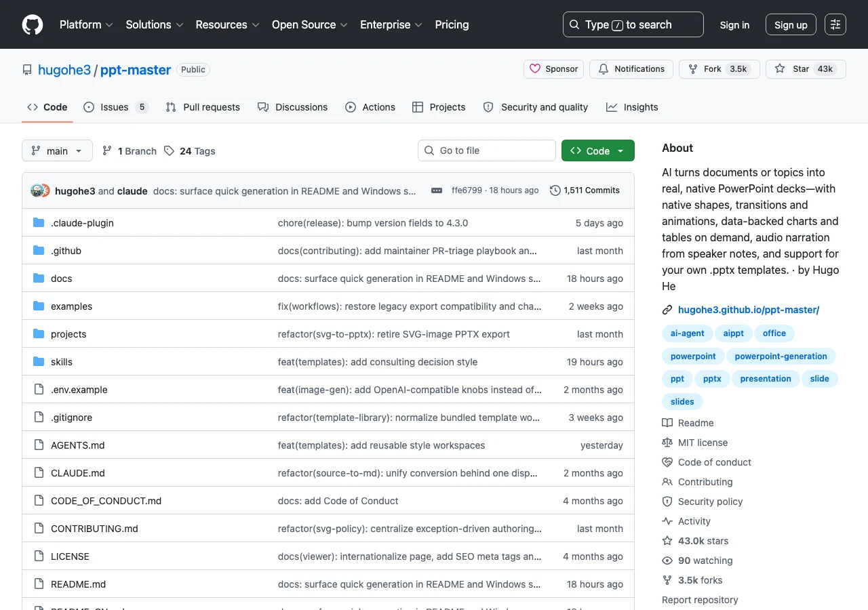
Task: Click the GitHub logo icon
Action: click(x=33, y=24)
